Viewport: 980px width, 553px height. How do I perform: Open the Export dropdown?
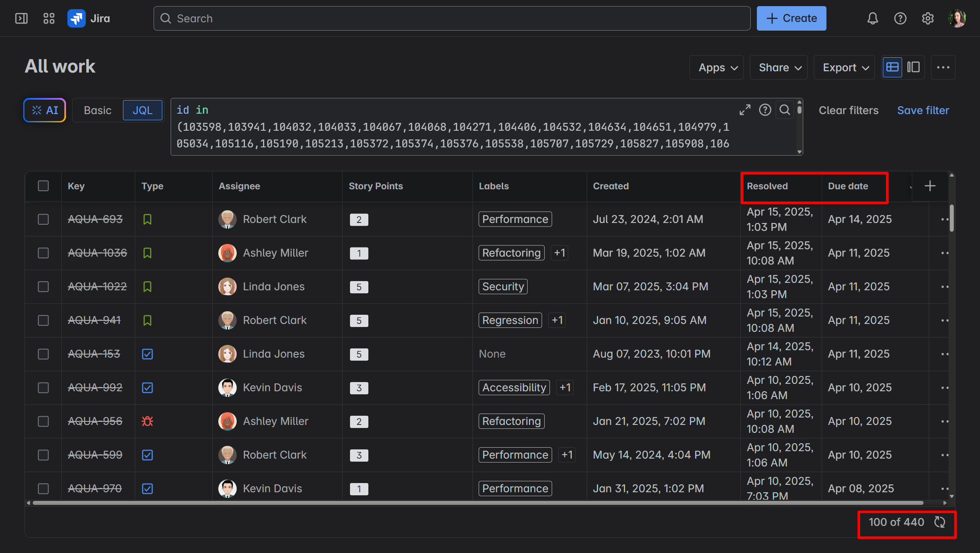[x=844, y=67]
